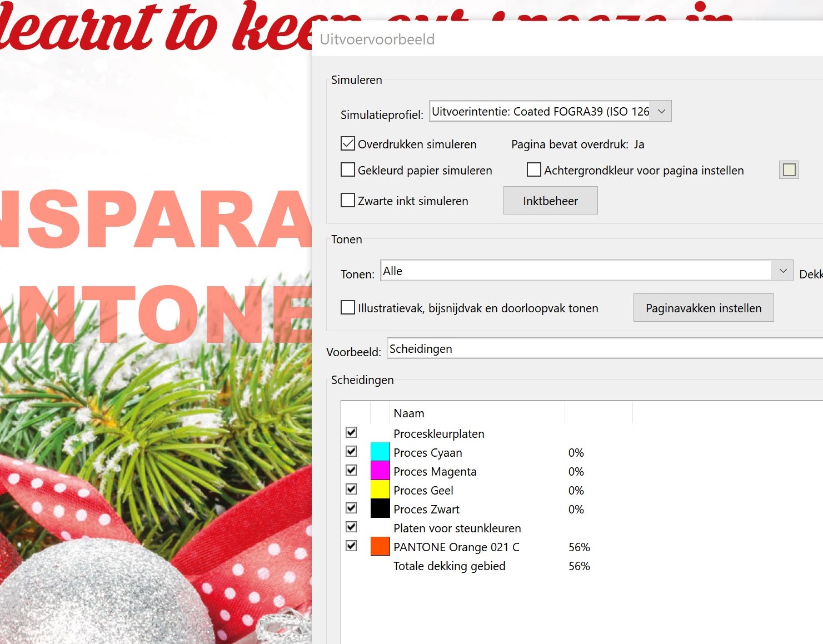The height and width of the screenshot is (644, 823).
Task: Select the Proces Zwart row label
Action: (427, 510)
